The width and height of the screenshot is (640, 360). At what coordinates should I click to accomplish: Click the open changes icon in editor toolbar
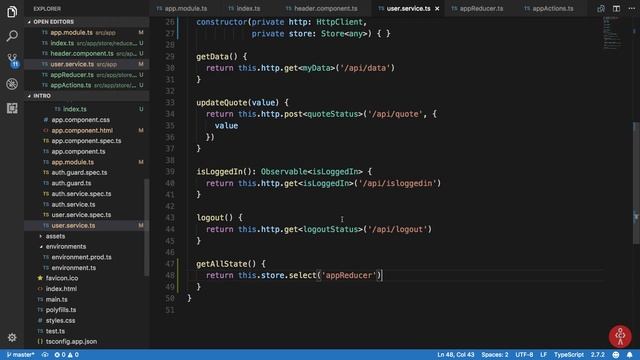coord(601,8)
